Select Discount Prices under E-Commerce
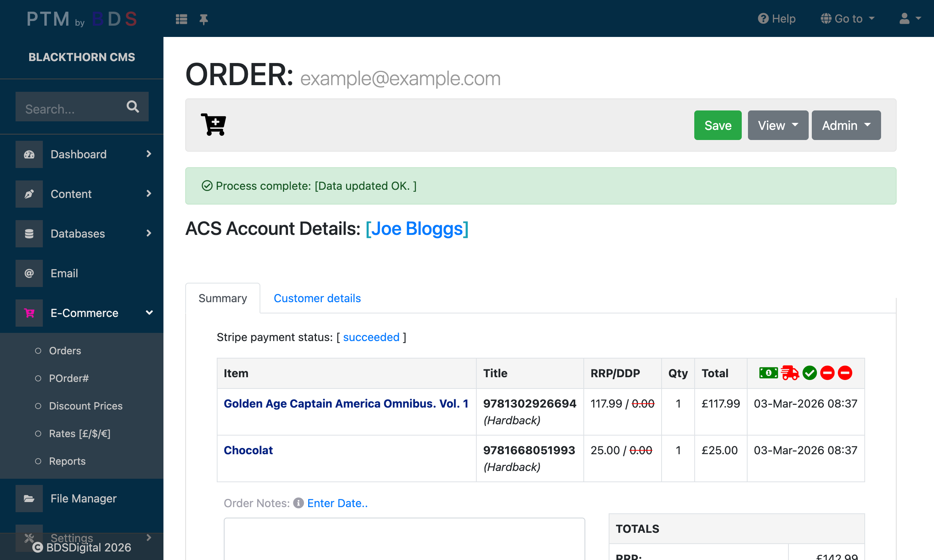Viewport: 934px width, 560px height. (x=86, y=406)
